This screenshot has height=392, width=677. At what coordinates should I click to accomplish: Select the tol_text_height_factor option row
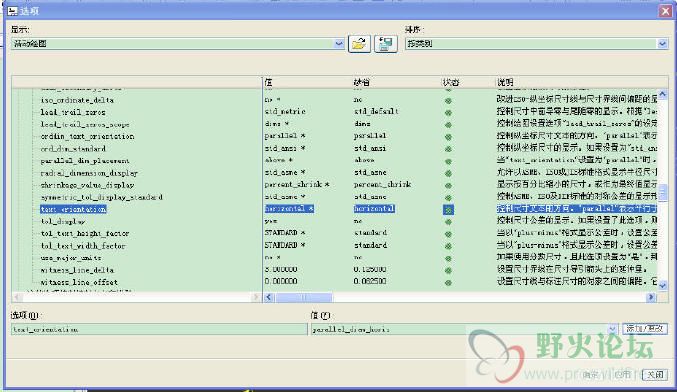pyautogui.click(x=85, y=234)
